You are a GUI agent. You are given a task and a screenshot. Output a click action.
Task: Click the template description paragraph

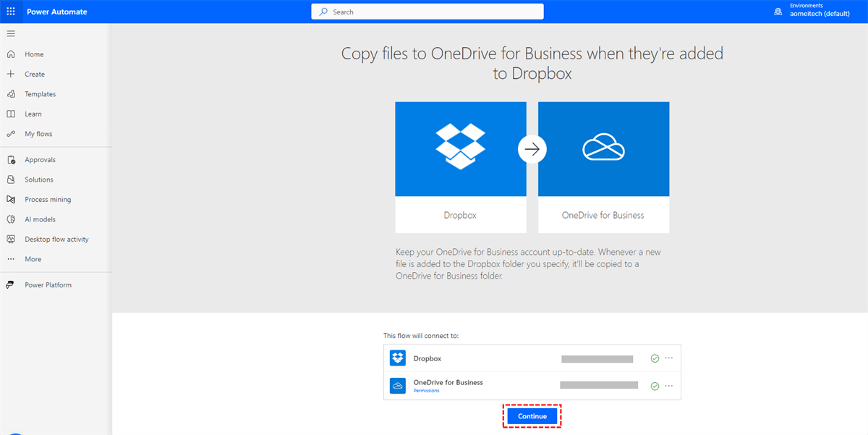click(x=528, y=264)
